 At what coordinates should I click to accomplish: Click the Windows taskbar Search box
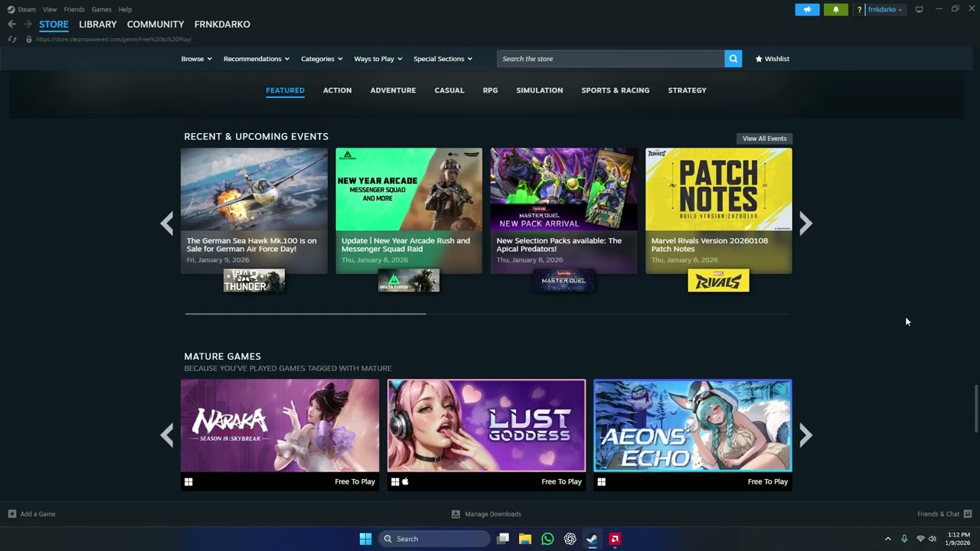[433, 539]
